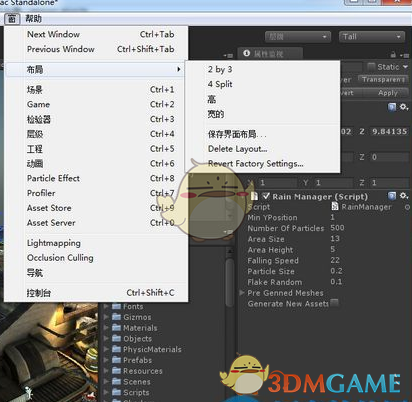
Task: Open Rain Manager help icon
Action: click(x=392, y=196)
